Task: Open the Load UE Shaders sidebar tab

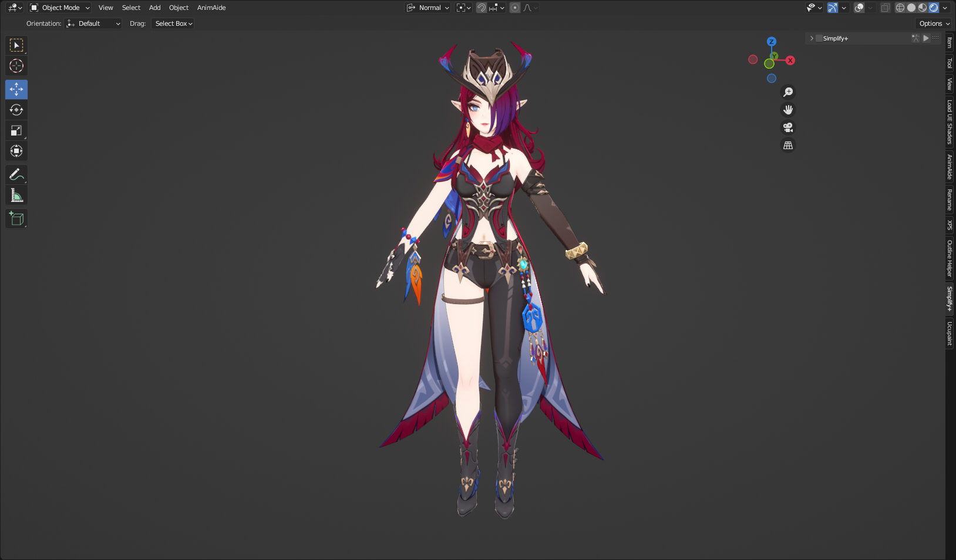Action: tap(950, 122)
